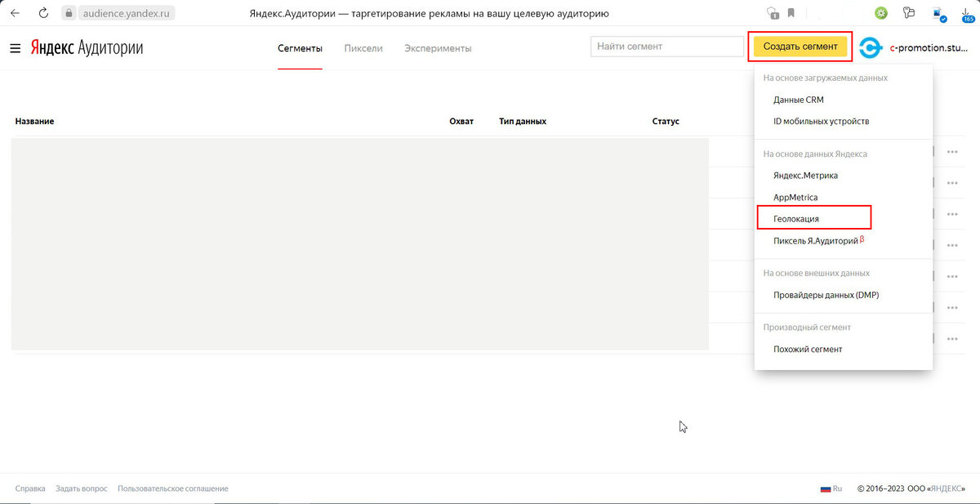Click the Яндекс Аудитории logo
This screenshot has height=504, width=980.
click(x=87, y=48)
